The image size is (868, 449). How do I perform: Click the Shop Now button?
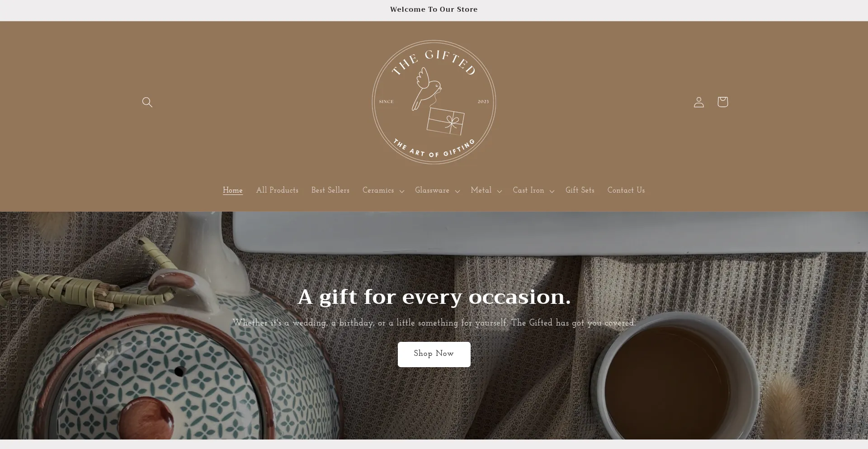click(434, 354)
